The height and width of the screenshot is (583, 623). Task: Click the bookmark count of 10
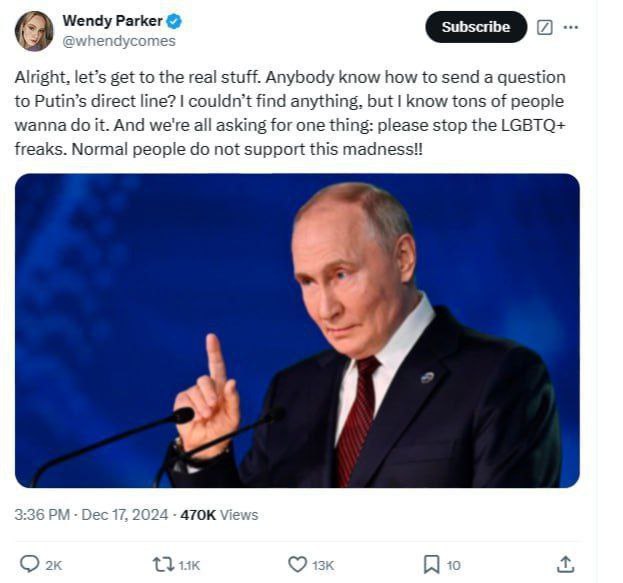454,565
